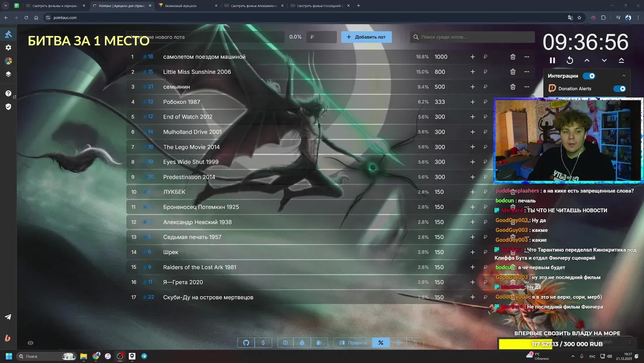The width and height of the screenshot is (644, 363).
Task: Toggle the visibility eye icon at bottom left
Action: pos(30,343)
